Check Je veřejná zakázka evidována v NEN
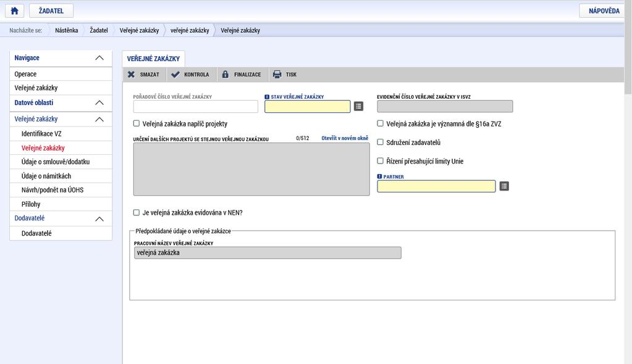Screen dimensions: 632x364 pos(137,213)
